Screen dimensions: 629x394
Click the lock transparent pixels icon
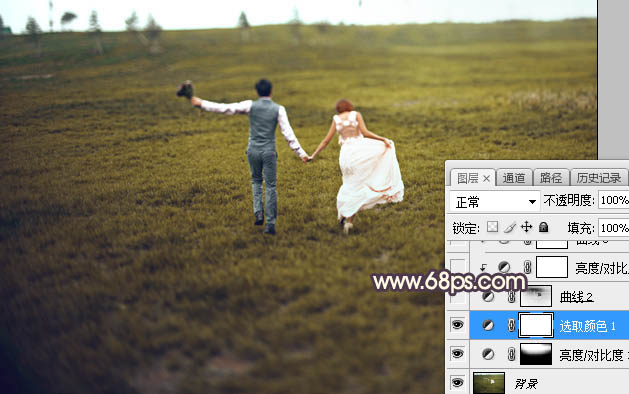coord(492,227)
